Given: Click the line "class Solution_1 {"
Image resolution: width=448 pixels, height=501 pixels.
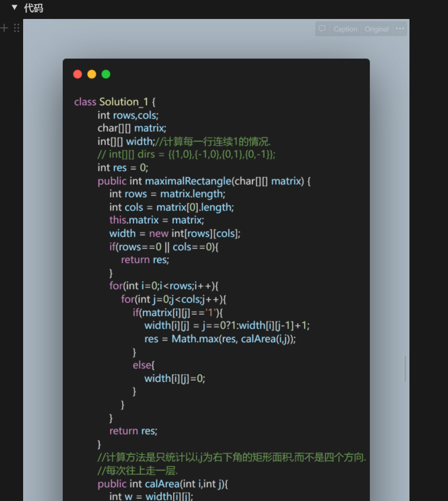Looking at the screenshot, I should [x=114, y=102].
